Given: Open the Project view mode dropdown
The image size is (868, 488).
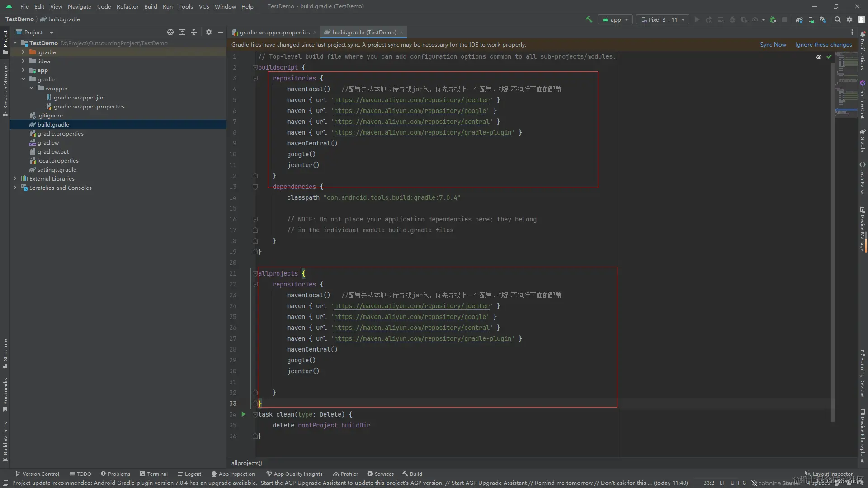Looking at the screenshot, I should coord(35,32).
